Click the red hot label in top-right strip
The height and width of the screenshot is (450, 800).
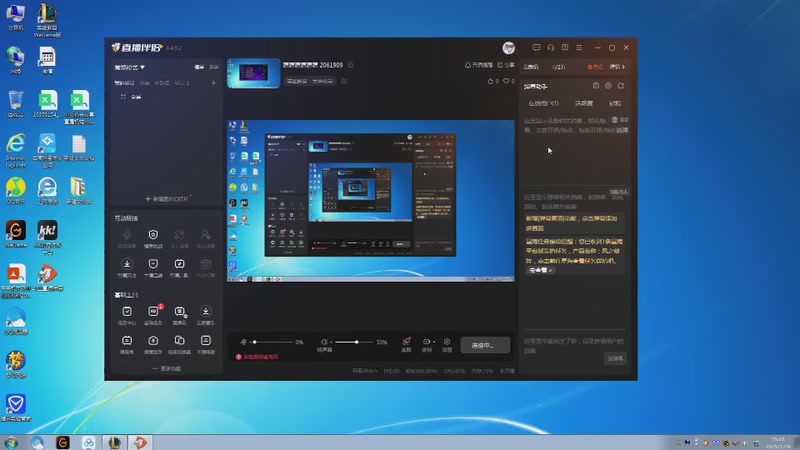point(595,67)
